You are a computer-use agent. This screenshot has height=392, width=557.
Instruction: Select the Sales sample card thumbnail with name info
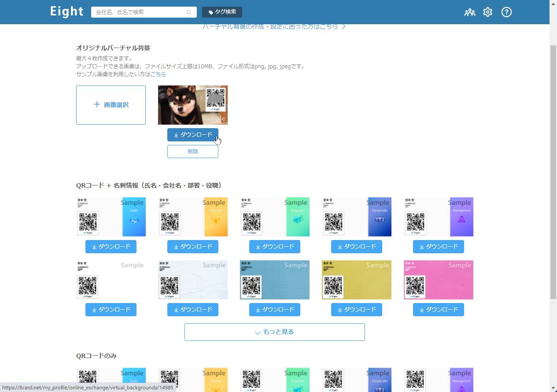click(x=111, y=217)
